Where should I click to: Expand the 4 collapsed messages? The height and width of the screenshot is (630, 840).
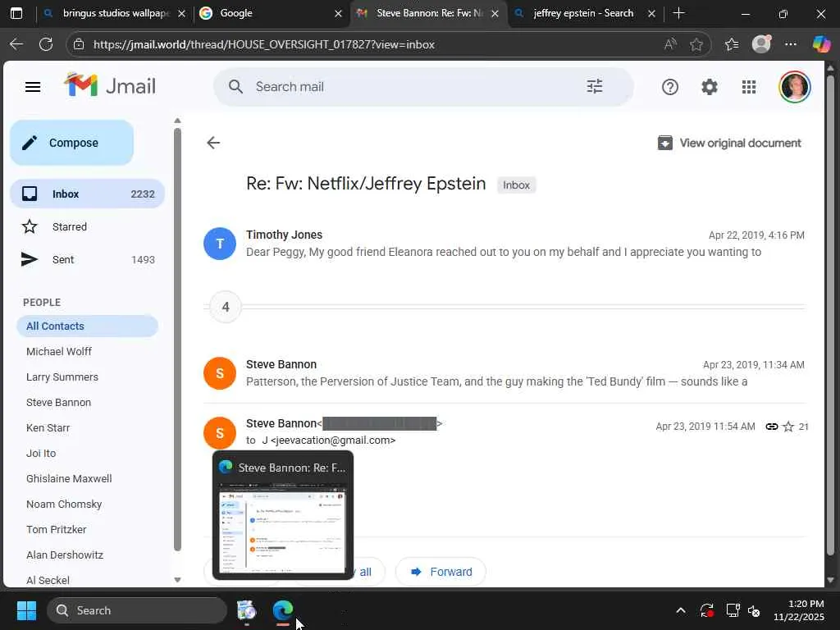tap(226, 307)
